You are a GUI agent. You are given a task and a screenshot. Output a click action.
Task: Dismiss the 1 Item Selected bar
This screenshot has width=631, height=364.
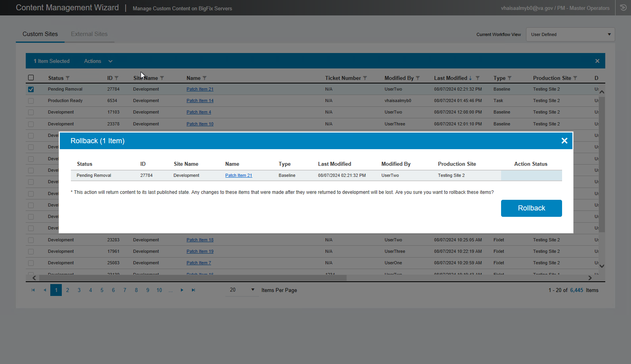click(597, 61)
